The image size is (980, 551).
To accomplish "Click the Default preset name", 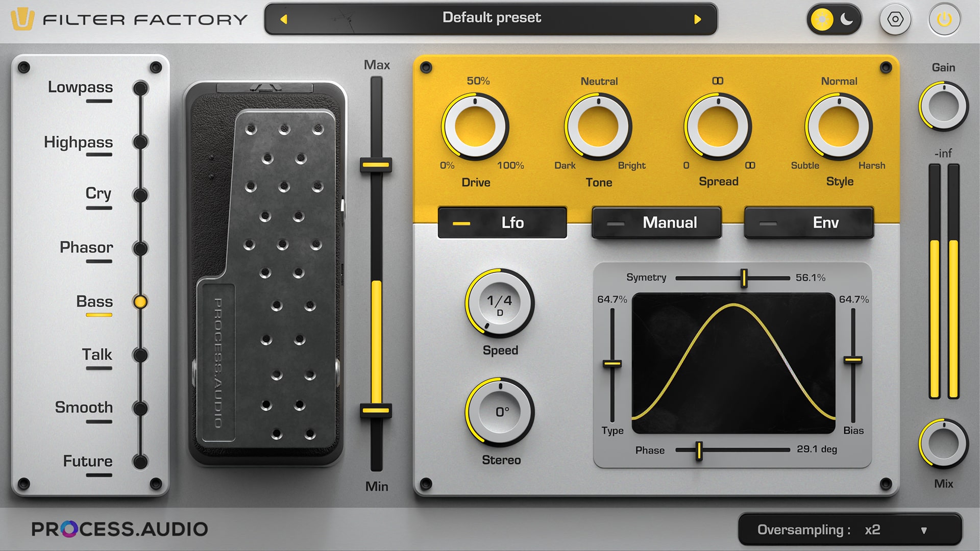I will click(491, 18).
